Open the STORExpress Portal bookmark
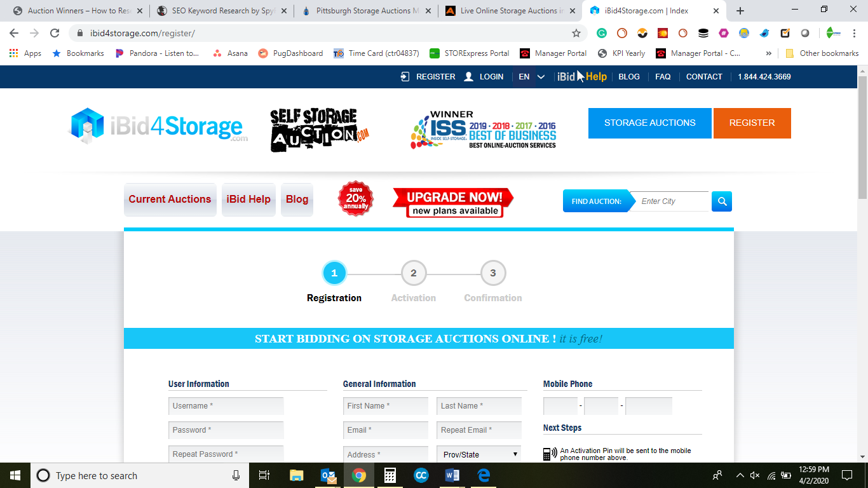Screen dimensions: 868x488 470,53
